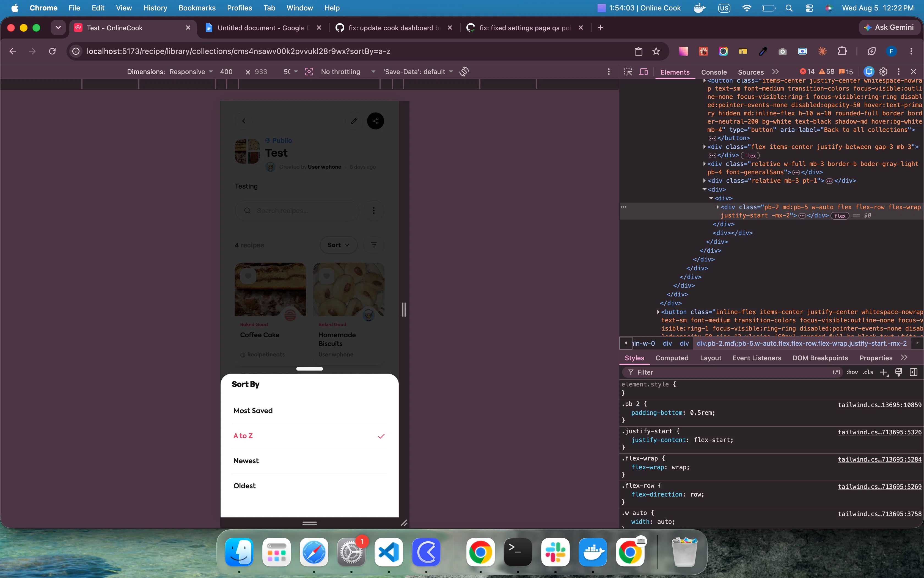Click the 14 errors counter in DevTools
Viewport: 924px width, 578px height.
pyautogui.click(x=807, y=72)
